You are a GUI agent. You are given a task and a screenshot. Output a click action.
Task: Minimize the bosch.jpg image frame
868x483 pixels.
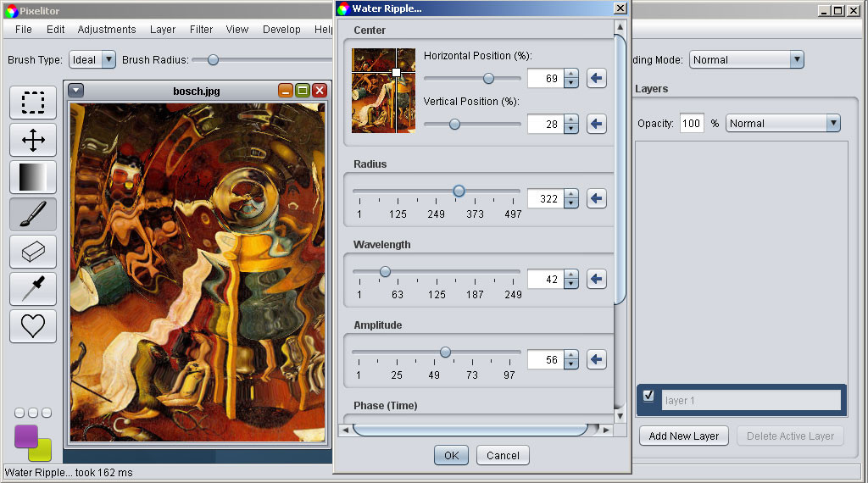[286, 91]
